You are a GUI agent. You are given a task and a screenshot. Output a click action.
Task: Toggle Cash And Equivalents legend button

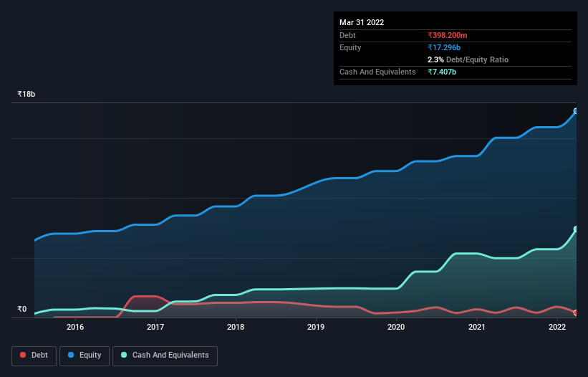pos(165,355)
